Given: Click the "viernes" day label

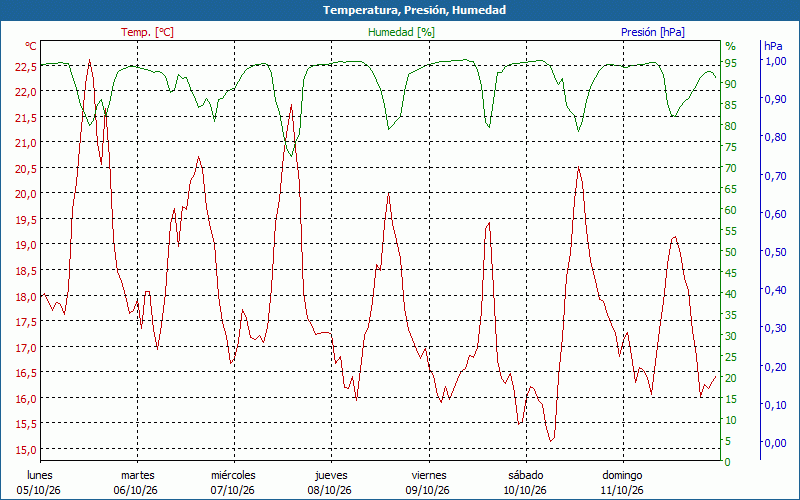Looking at the screenshot, I should pos(429,475).
